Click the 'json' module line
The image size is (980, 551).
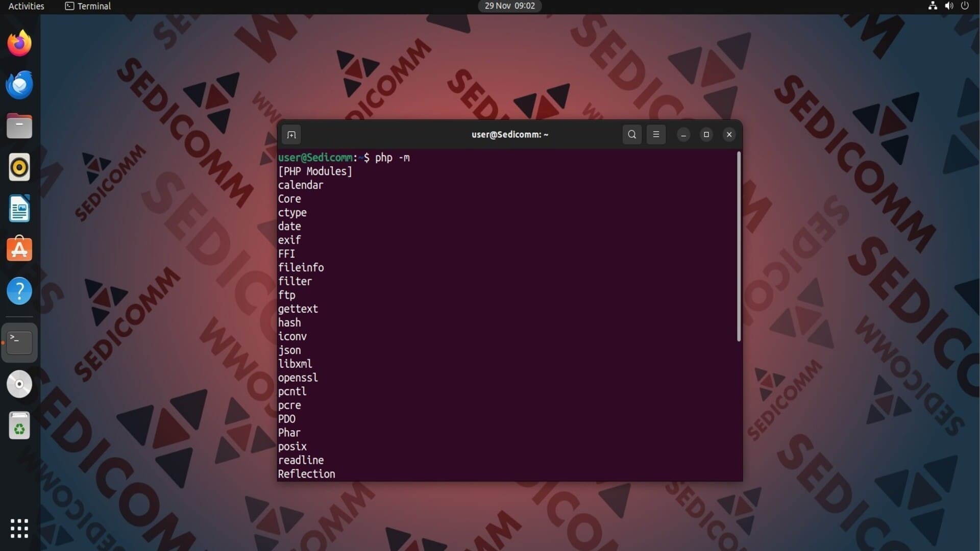point(289,350)
